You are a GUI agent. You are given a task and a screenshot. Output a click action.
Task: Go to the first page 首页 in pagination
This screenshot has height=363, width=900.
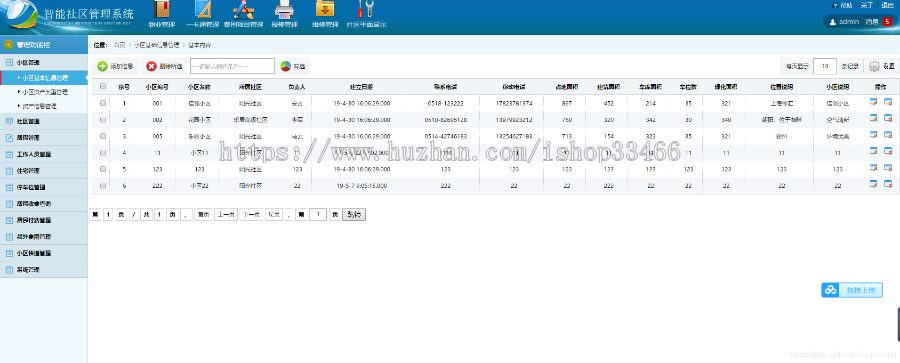[203, 214]
